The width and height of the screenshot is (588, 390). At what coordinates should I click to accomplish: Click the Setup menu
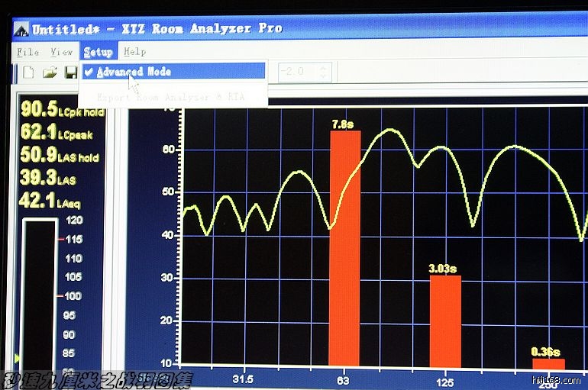point(98,52)
